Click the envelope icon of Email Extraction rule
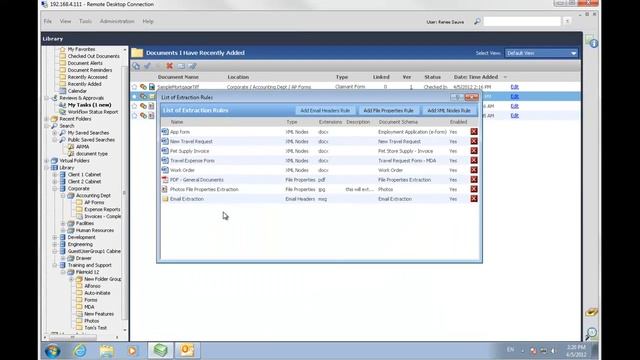Screen dimensions: 640x360 [x=165, y=199]
